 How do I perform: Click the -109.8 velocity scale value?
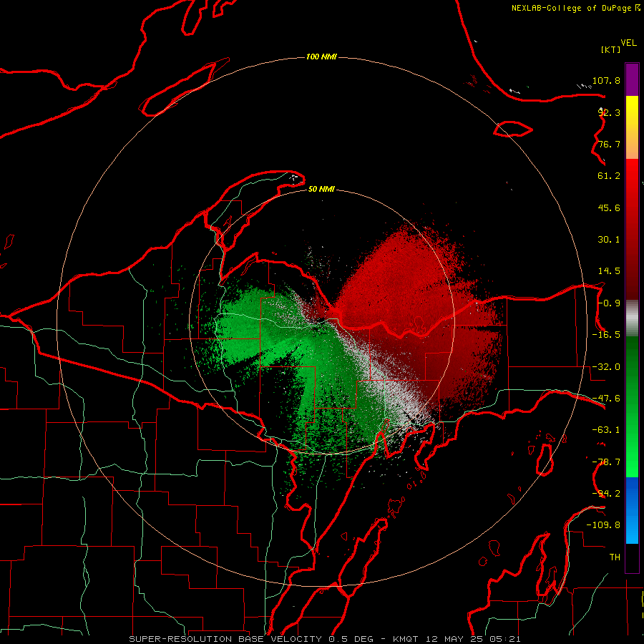click(x=603, y=525)
